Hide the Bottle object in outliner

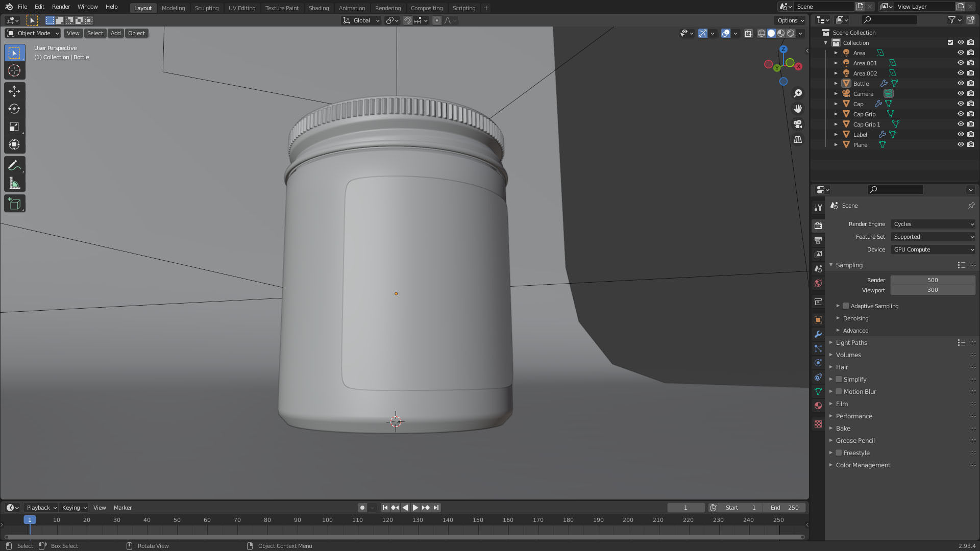pos(960,83)
